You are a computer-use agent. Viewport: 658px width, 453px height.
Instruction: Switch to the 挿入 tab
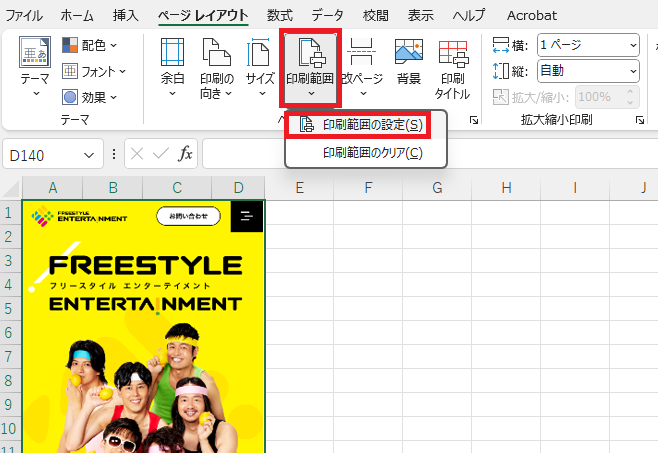point(125,16)
